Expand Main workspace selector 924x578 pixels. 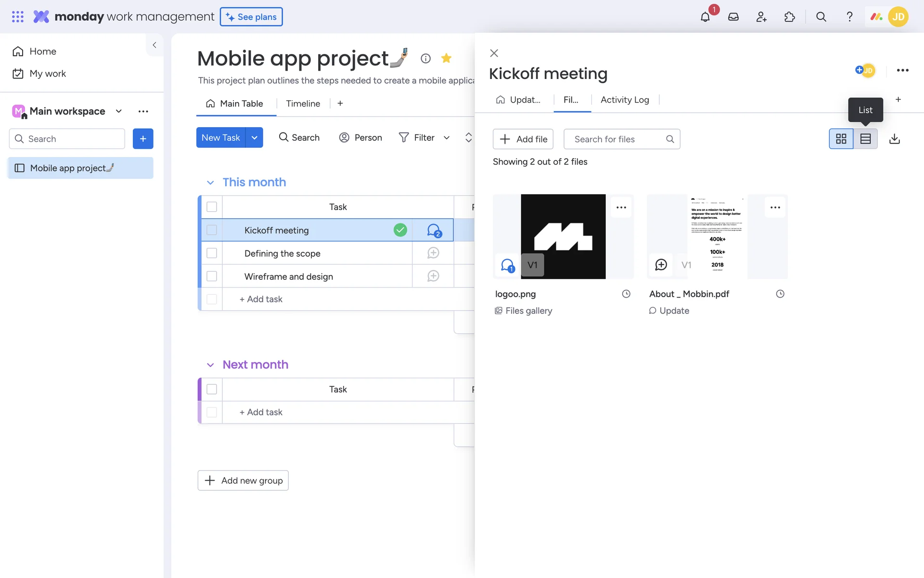[x=119, y=111]
